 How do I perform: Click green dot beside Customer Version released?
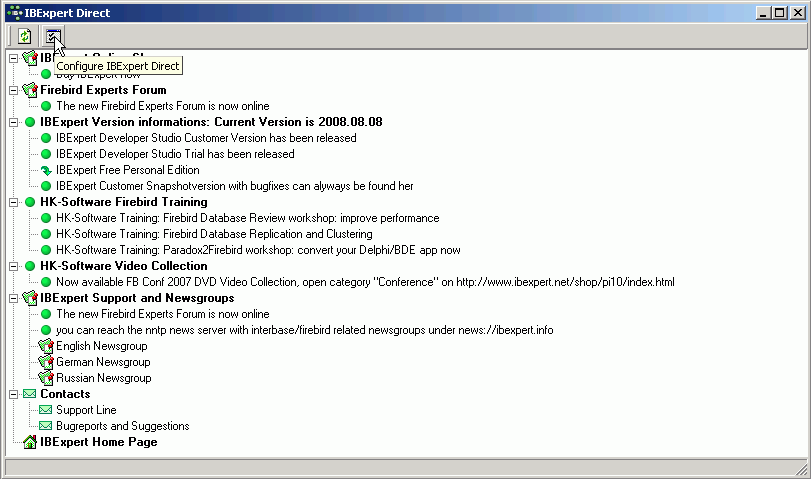click(x=46, y=138)
